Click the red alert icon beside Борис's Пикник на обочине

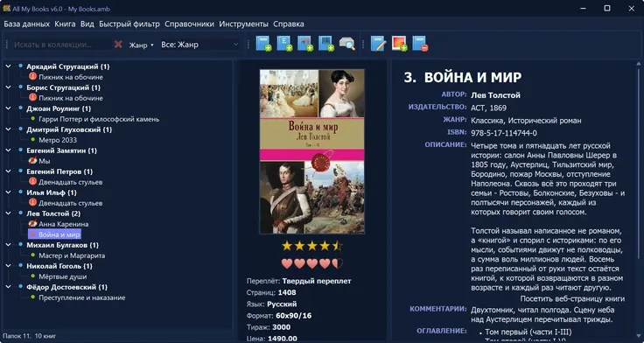click(33, 97)
